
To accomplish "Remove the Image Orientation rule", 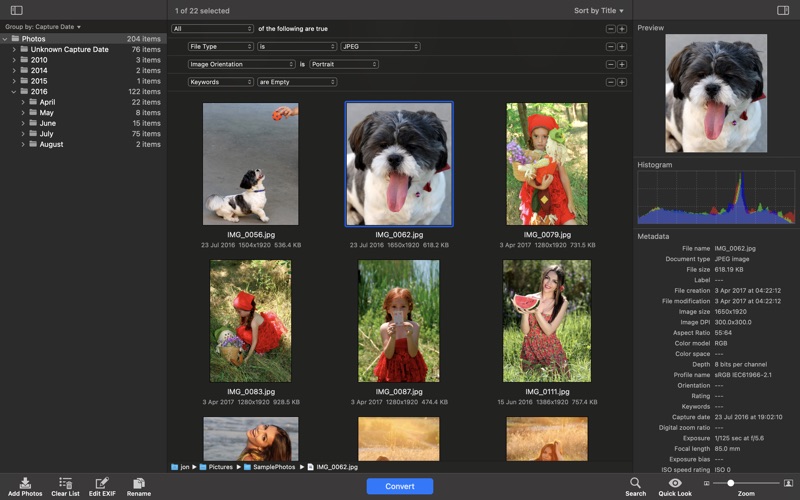I will click(611, 65).
